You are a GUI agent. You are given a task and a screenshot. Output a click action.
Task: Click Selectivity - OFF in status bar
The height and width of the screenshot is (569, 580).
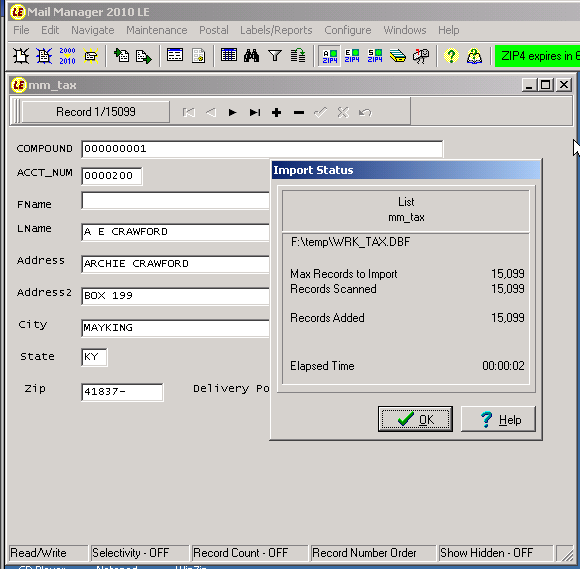click(x=140, y=553)
